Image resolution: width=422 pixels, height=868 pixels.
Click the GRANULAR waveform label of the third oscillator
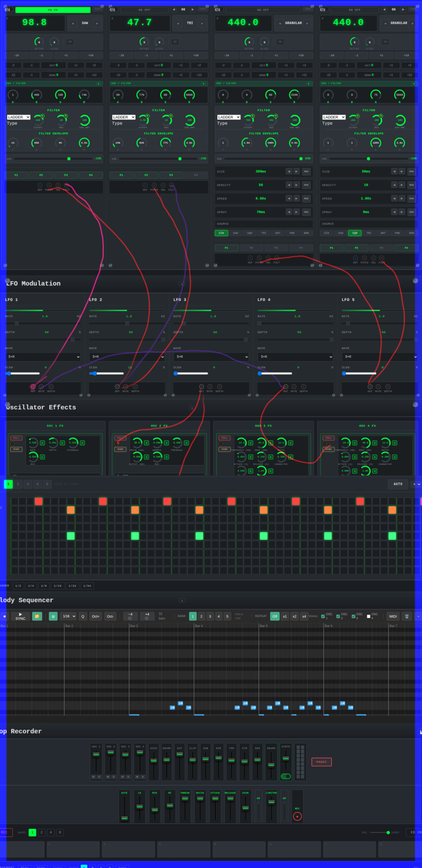[294, 23]
